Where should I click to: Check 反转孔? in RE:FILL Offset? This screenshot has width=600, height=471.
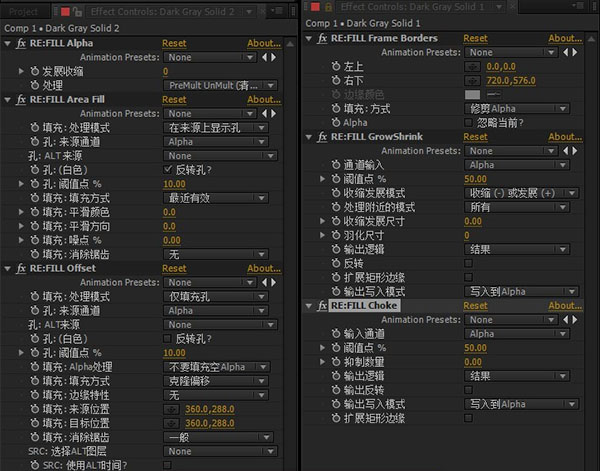click(x=168, y=339)
